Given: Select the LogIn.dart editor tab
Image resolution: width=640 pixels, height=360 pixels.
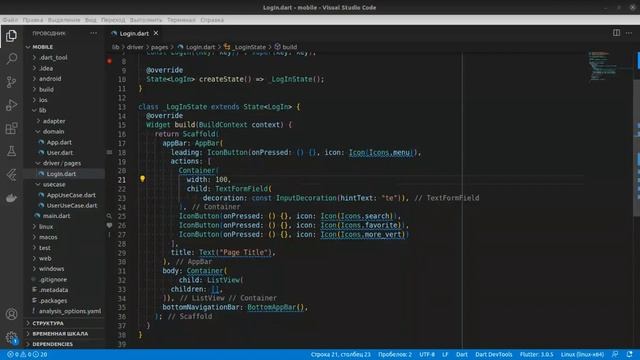Looking at the screenshot, I should (x=135, y=33).
